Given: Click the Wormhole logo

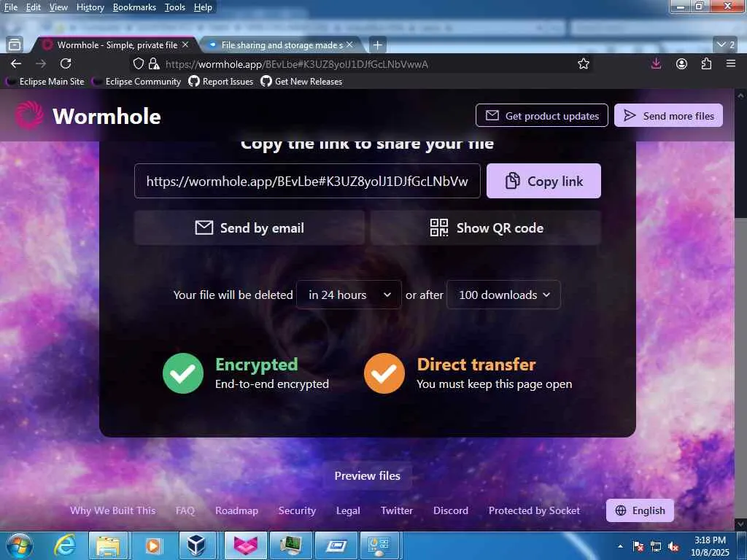Looking at the screenshot, I should (x=88, y=116).
